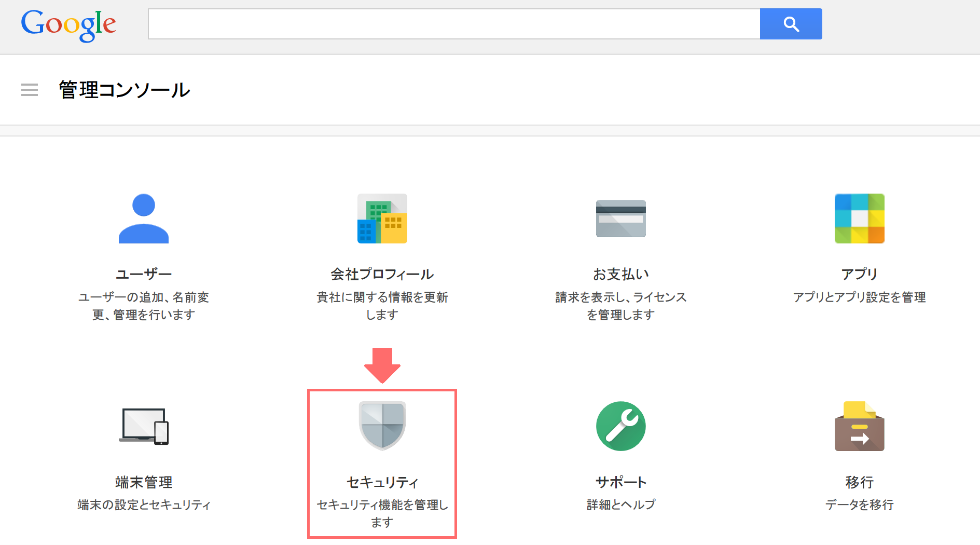Expand the hamburger navigation menu
This screenshot has height=545, width=980.
click(x=30, y=89)
